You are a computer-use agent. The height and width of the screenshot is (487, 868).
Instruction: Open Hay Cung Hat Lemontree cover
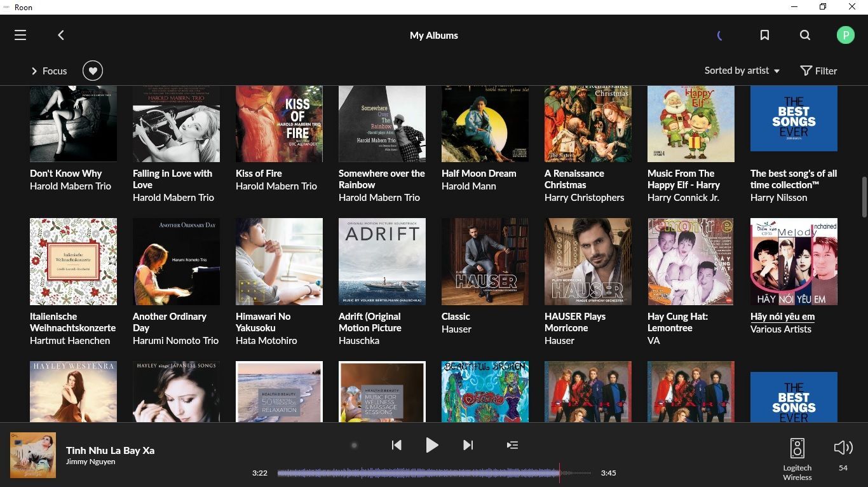(691, 262)
